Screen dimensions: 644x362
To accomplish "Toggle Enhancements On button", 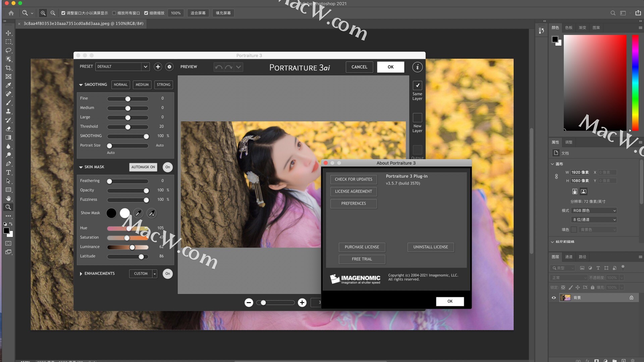I will click(x=167, y=273).
